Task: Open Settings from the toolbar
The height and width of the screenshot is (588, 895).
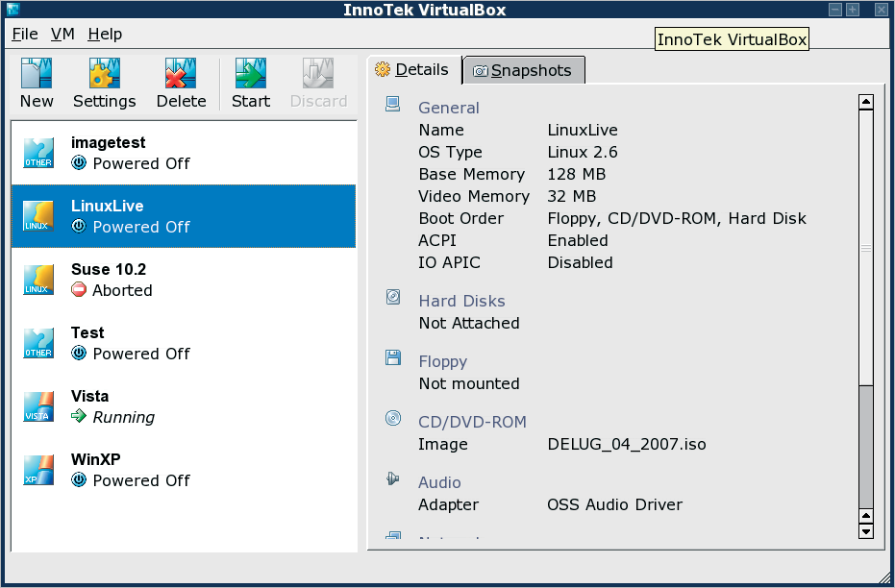Action: pos(105,84)
